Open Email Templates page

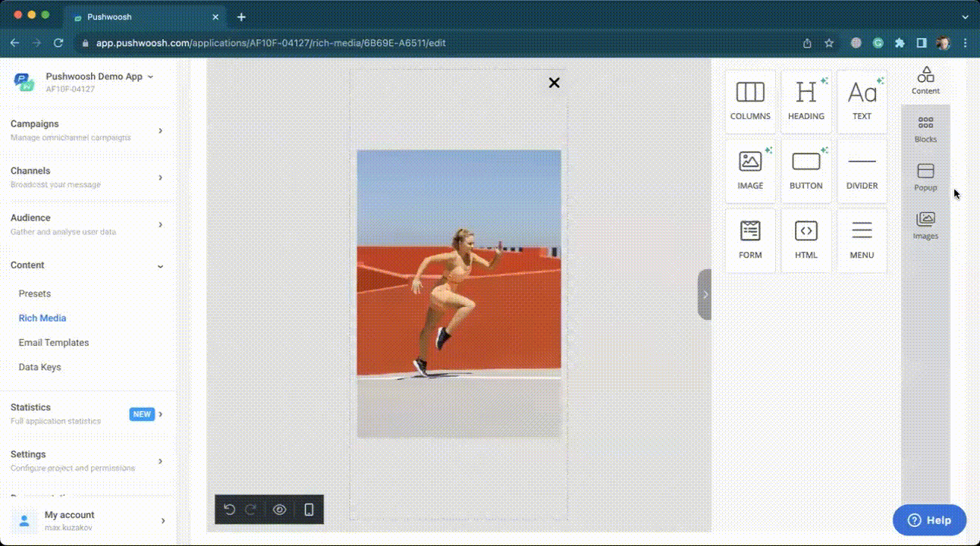pos(54,343)
